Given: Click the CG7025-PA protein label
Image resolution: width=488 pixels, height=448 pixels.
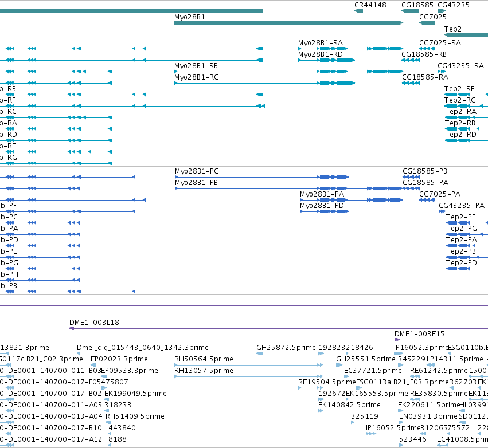Looking at the screenshot, I should (x=440, y=194).
